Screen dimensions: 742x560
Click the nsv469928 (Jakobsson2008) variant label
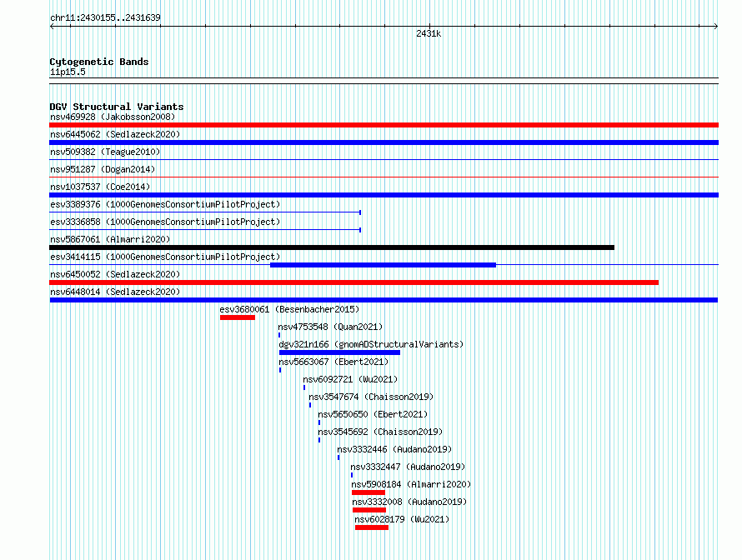point(113,117)
